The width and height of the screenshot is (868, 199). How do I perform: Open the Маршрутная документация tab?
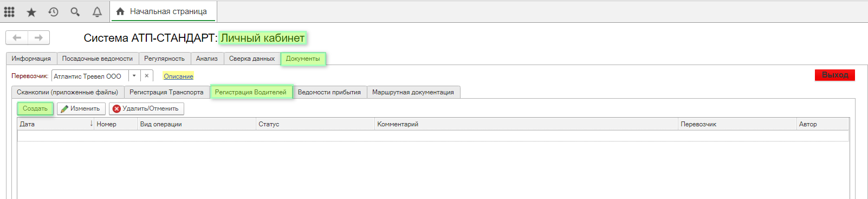click(413, 92)
